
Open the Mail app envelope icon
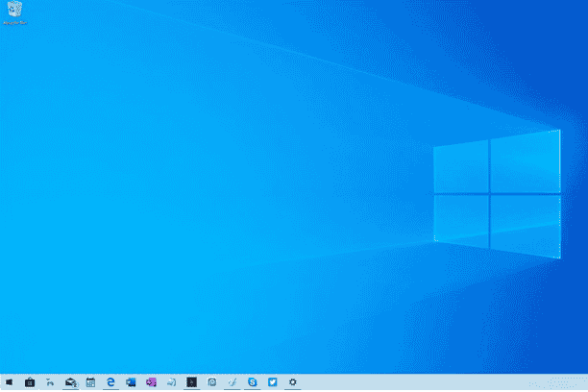click(x=70, y=382)
